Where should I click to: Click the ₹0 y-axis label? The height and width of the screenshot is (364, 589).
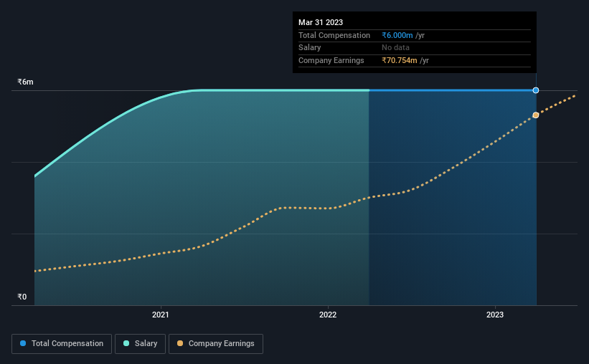click(22, 297)
